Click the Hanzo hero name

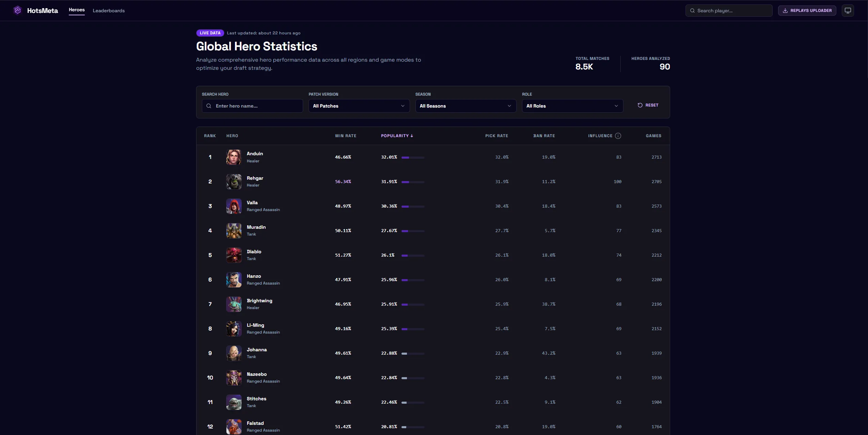coord(254,276)
